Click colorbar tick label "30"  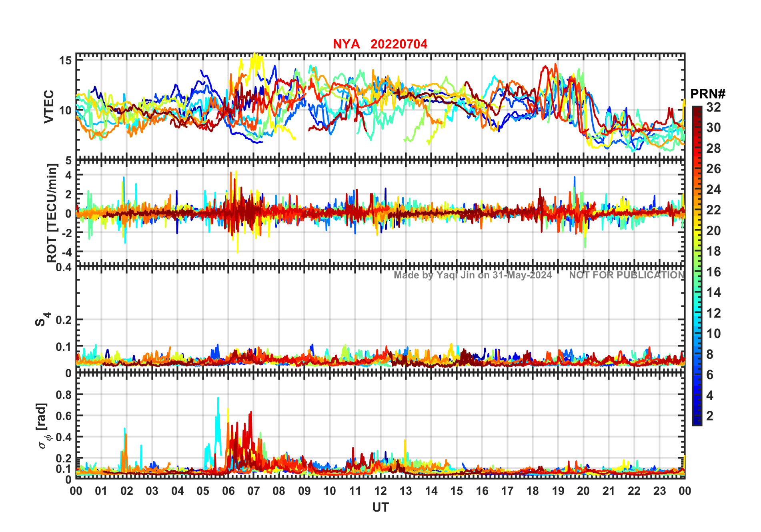(713, 128)
